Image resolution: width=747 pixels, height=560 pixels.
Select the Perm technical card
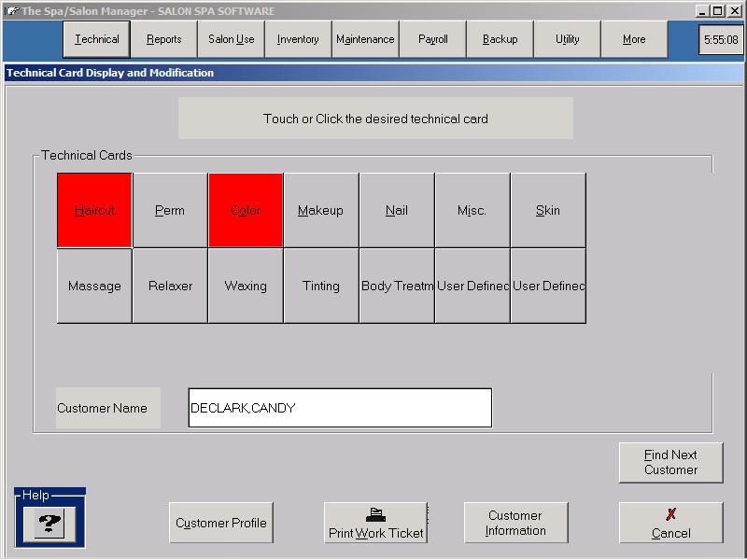(170, 210)
